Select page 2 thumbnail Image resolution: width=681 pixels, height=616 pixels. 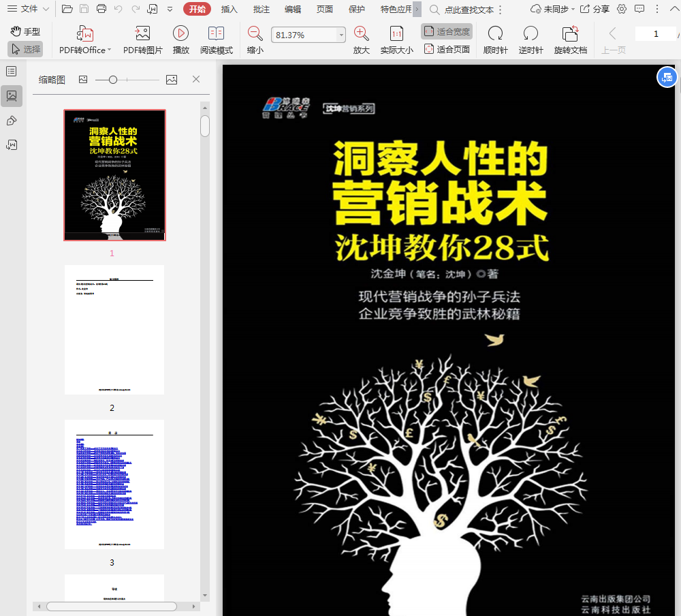click(x=114, y=330)
